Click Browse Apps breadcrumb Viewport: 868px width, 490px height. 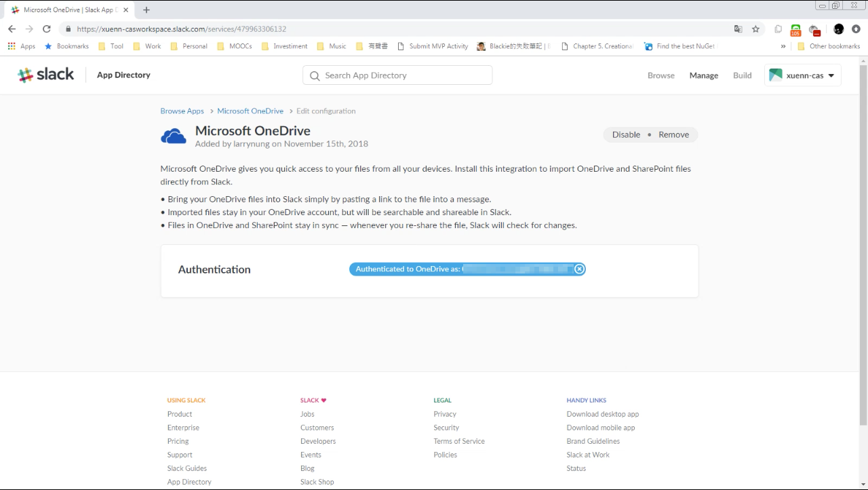click(182, 111)
